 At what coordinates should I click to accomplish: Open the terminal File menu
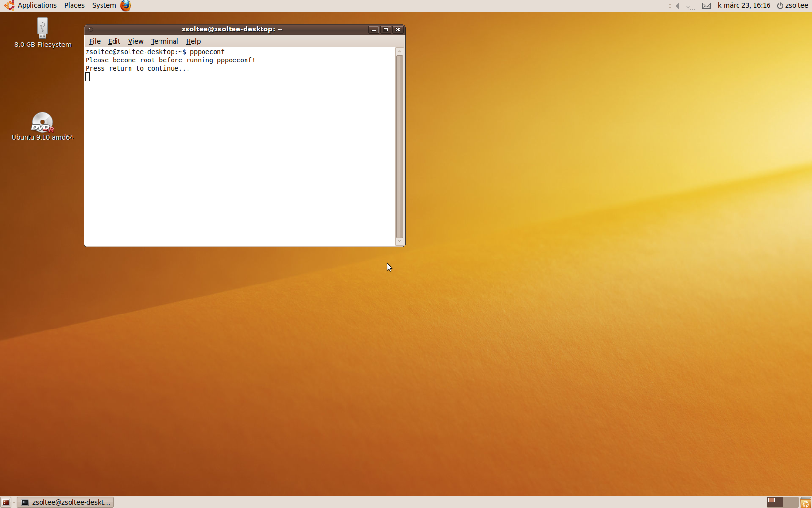coord(95,41)
